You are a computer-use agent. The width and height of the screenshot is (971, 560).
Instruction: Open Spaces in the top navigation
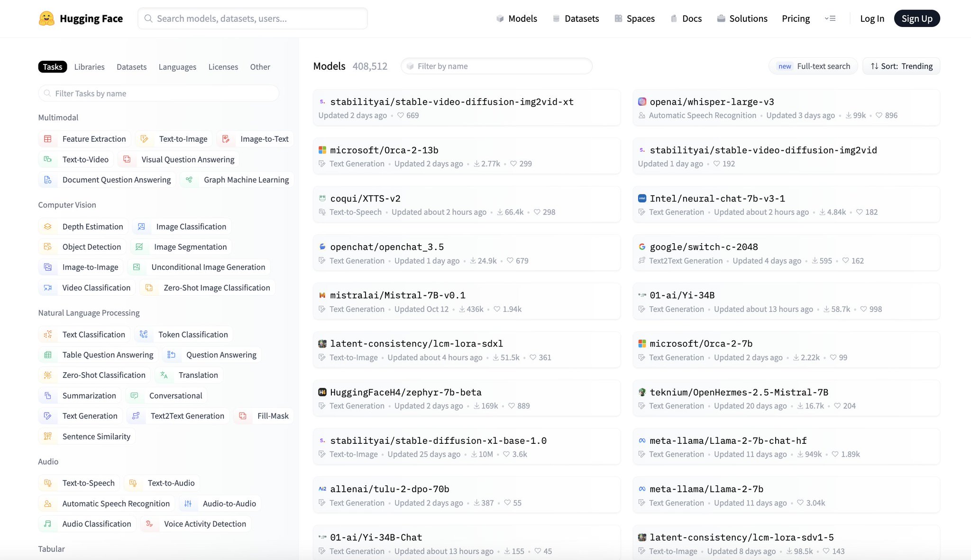click(634, 18)
